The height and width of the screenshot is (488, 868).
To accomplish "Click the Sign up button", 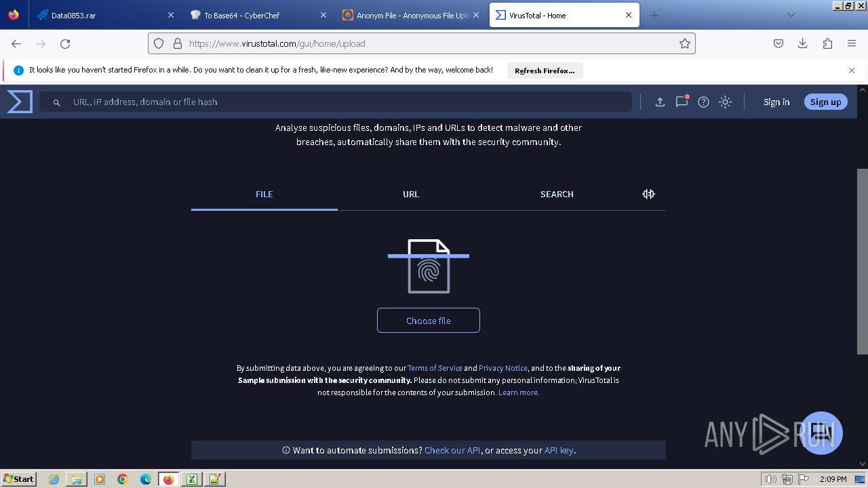I will click(825, 102).
